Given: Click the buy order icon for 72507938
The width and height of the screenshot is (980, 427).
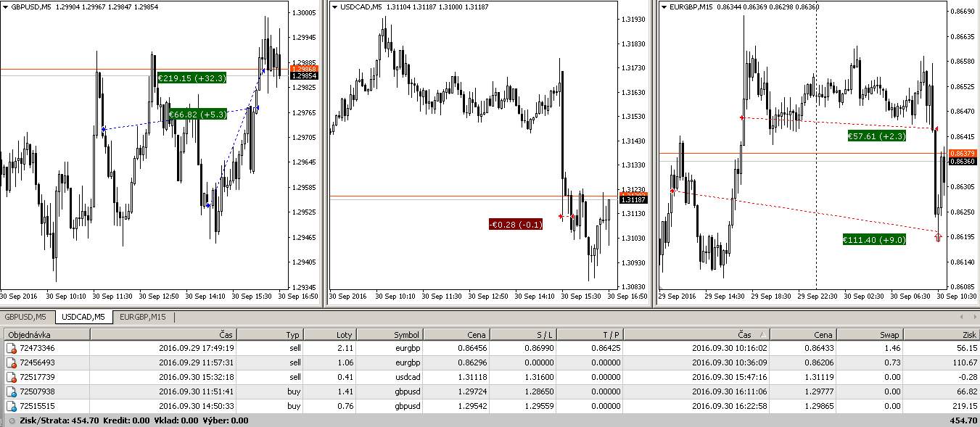Looking at the screenshot, I should click(x=10, y=391).
